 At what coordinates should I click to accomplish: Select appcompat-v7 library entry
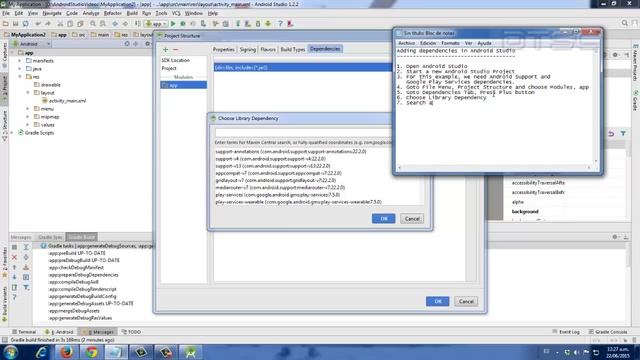279,173
